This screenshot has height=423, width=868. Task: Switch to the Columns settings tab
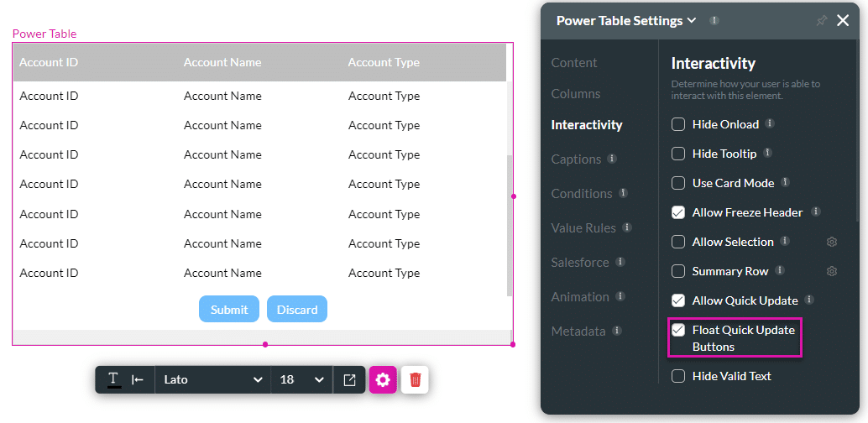pos(576,93)
